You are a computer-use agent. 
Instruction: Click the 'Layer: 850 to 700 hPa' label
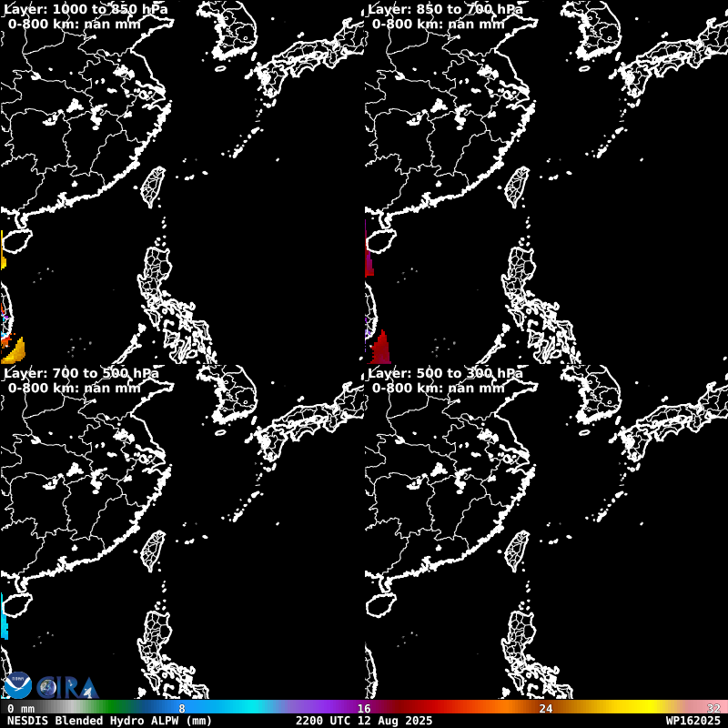coord(445,9)
